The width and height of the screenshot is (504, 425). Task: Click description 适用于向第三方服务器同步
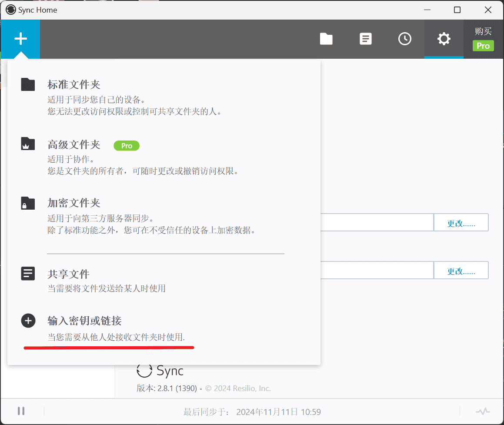(101, 218)
